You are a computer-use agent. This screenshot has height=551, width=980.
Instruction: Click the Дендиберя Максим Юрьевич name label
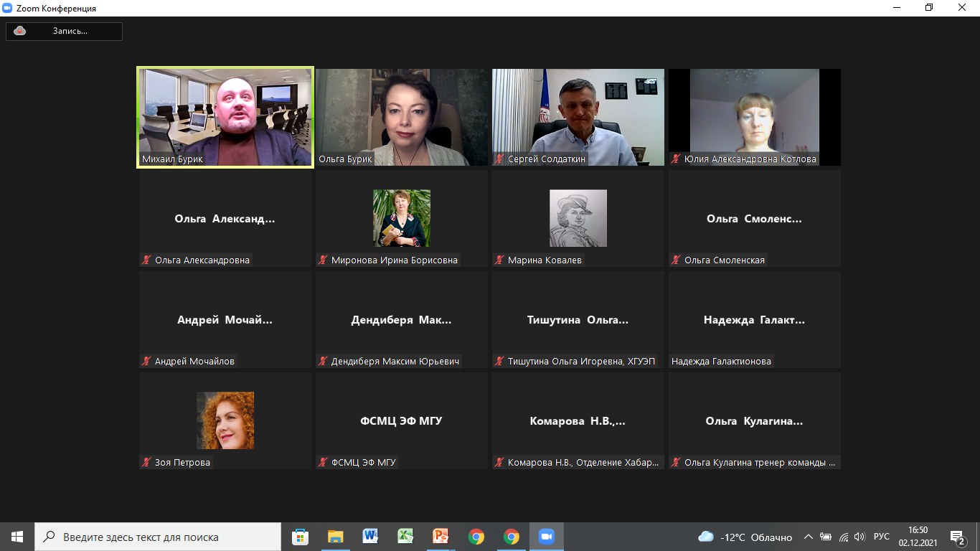point(395,362)
